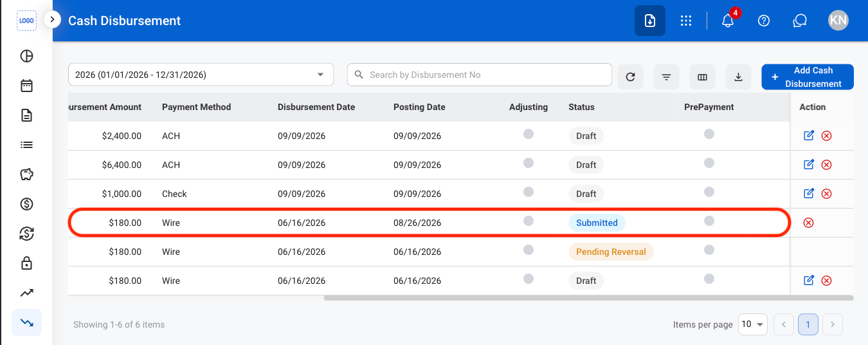Image resolution: width=868 pixels, height=345 pixels.
Task: Click the Adjusting column header
Action: (529, 107)
